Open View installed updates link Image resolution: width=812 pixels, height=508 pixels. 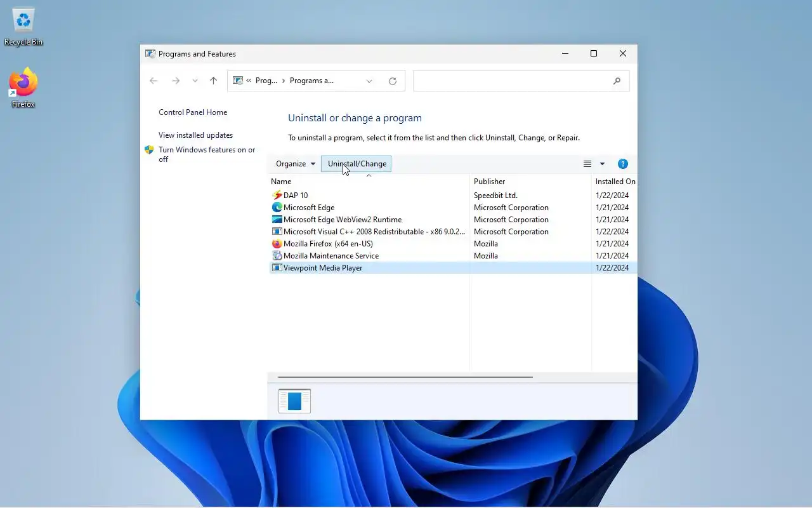195,135
